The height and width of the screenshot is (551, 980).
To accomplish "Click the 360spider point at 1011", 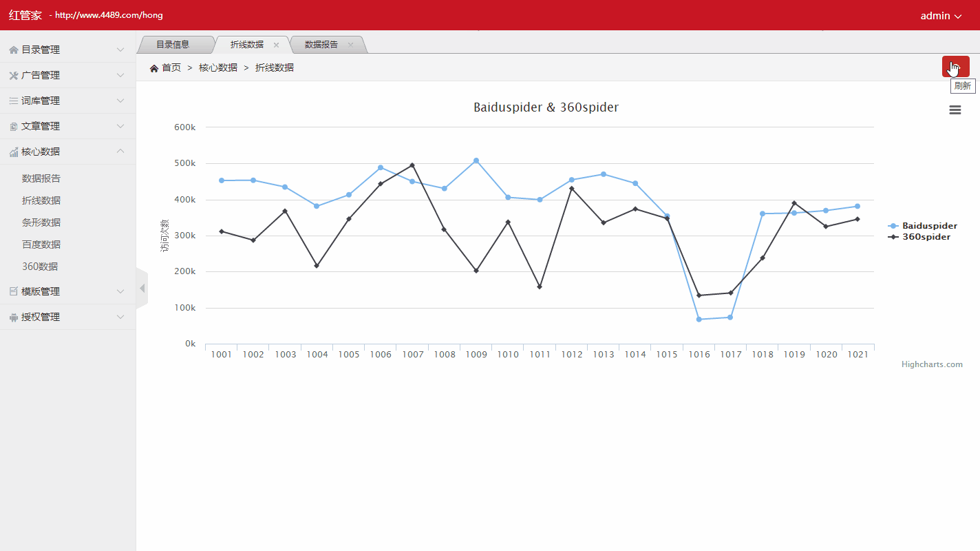I will [540, 287].
